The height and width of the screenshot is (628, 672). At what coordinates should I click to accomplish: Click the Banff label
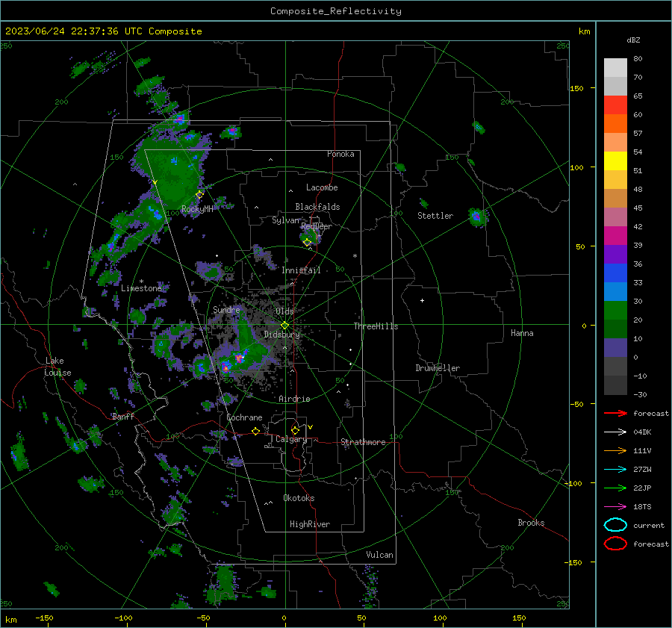[x=123, y=416]
